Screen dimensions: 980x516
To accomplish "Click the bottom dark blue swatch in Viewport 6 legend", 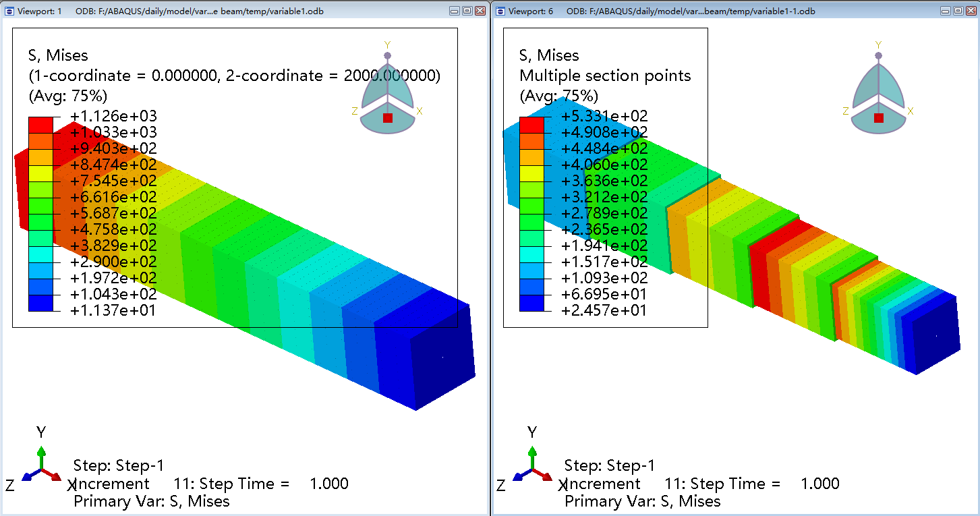I will [x=531, y=303].
